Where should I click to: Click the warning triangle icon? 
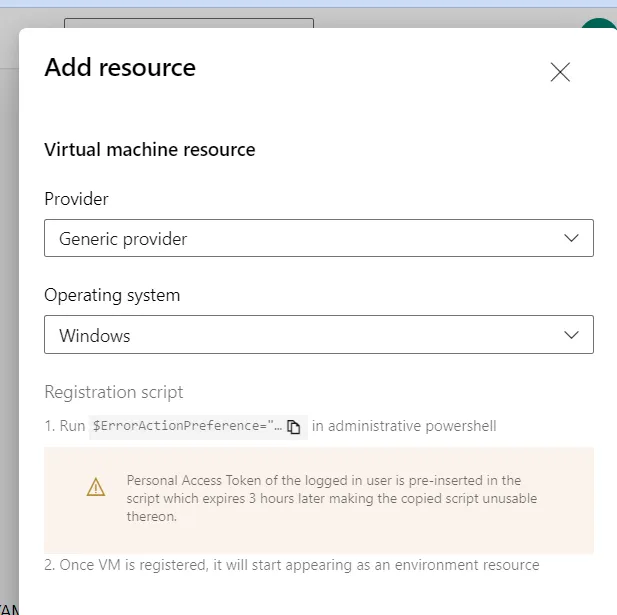click(95, 487)
